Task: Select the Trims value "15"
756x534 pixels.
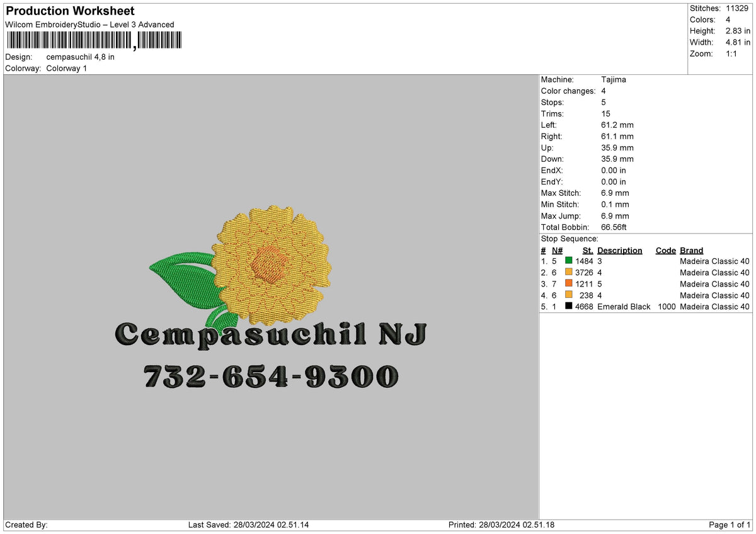Action: [606, 114]
